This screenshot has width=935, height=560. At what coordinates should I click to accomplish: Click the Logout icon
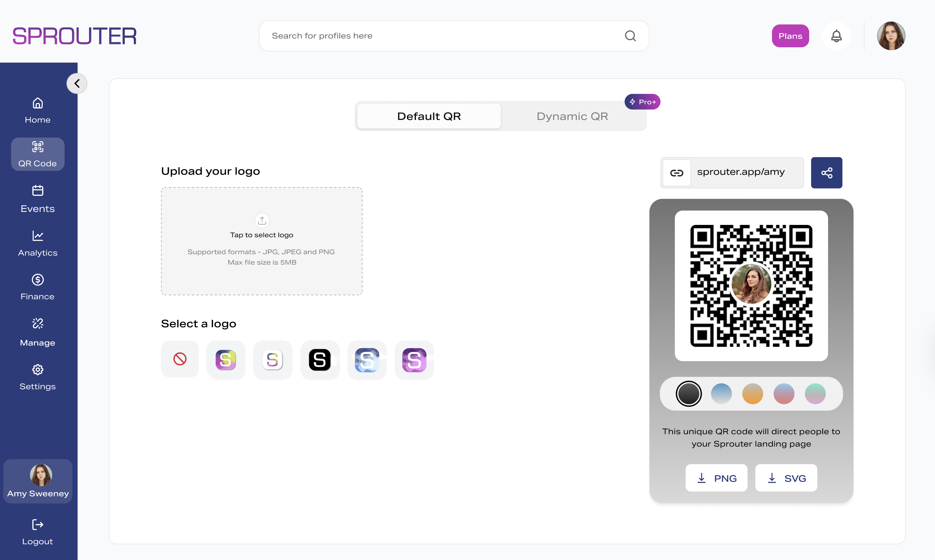pyautogui.click(x=37, y=525)
